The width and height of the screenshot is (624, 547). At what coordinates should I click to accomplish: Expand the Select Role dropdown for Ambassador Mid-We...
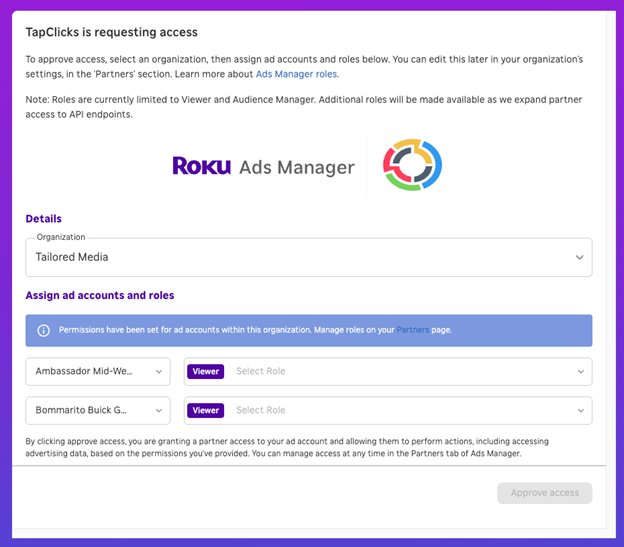tap(388, 372)
